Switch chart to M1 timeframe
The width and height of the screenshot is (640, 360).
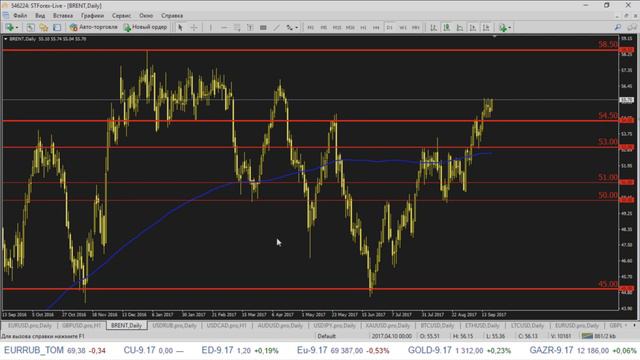[x=311, y=27]
